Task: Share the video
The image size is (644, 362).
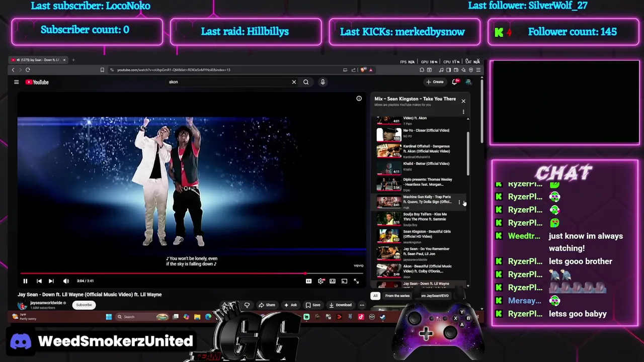Action: click(x=267, y=305)
